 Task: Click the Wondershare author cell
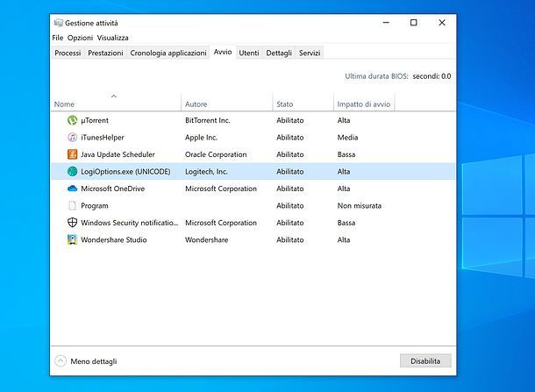tap(206, 239)
